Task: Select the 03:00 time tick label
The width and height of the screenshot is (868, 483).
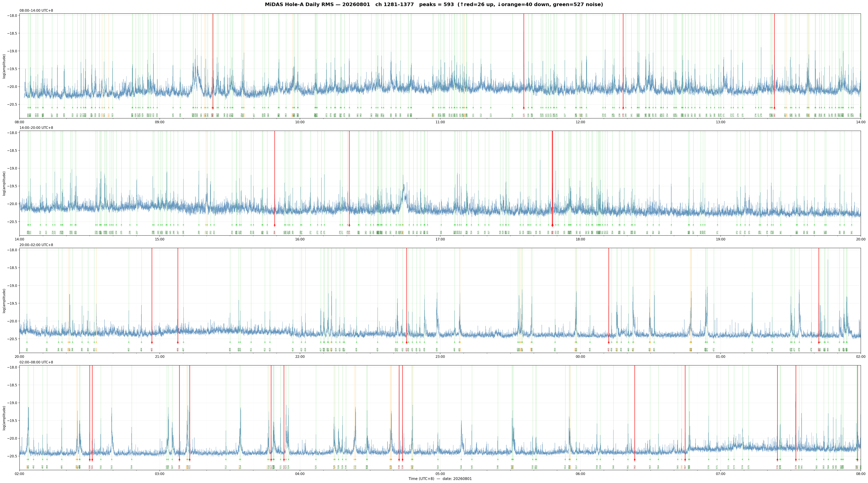Action: click(x=160, y=474)
